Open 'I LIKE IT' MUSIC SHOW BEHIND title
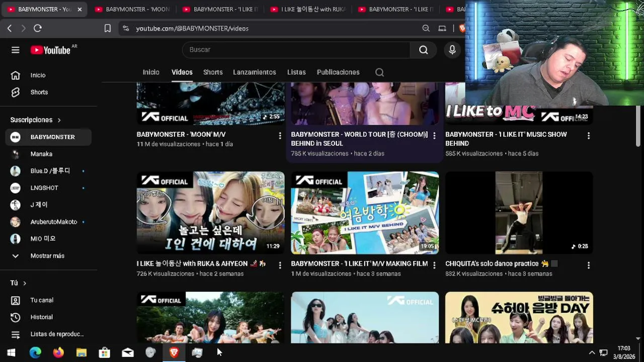The image size is (644, 362). click(x=506, y=139)
